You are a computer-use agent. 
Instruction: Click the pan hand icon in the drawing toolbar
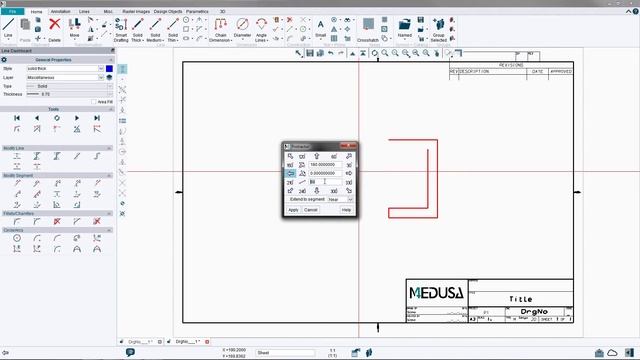[437, 53]
